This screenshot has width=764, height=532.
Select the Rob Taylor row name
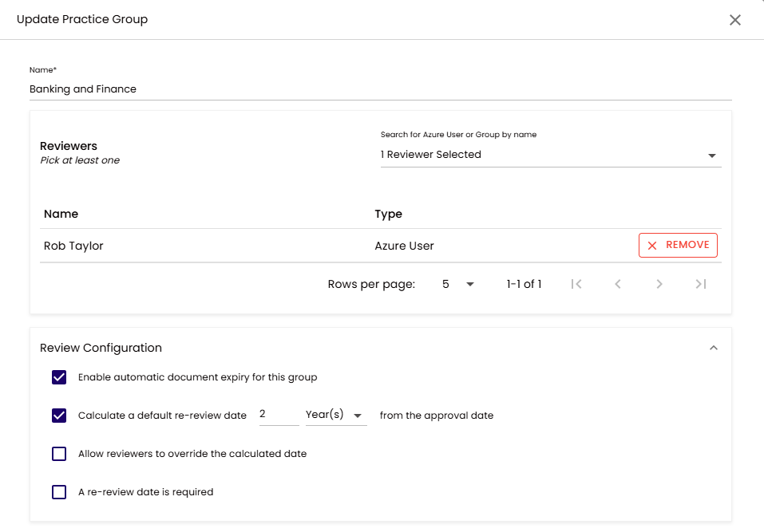73,246
